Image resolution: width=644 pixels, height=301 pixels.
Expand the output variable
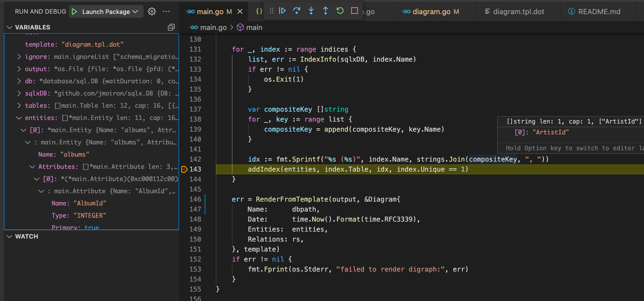pos(19,69)
